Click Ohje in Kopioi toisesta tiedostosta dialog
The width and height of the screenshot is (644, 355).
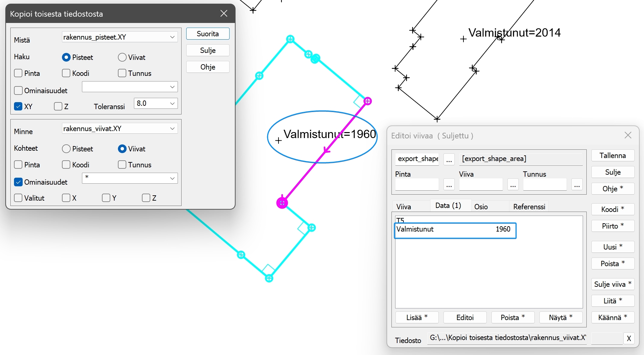[x=208, y=67]
